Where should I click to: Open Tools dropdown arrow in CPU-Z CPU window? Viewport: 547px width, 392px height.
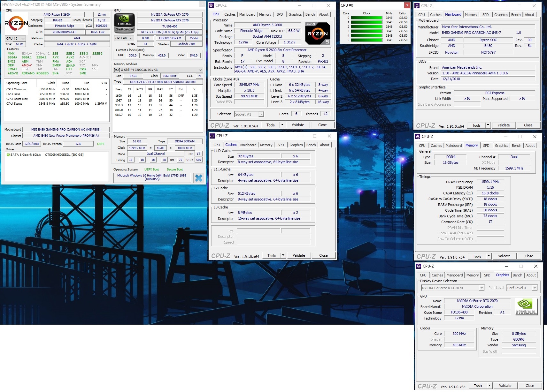click(282, 125)
